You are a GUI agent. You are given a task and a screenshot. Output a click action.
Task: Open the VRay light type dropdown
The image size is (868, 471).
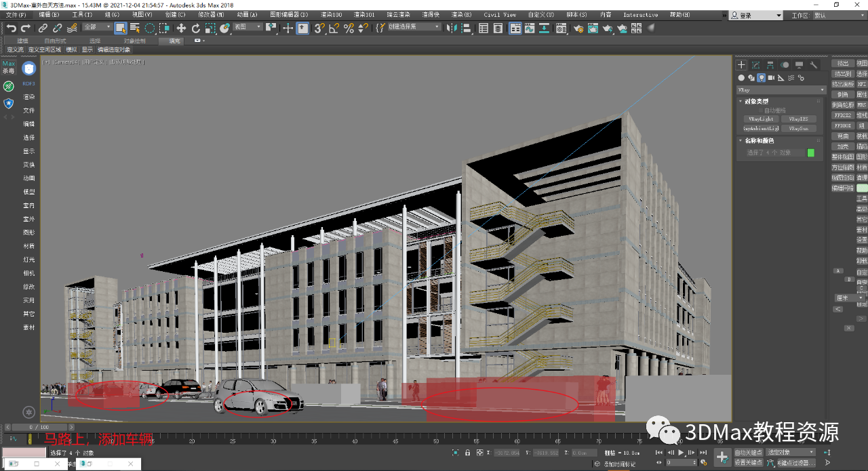click(x=781, y=89)
